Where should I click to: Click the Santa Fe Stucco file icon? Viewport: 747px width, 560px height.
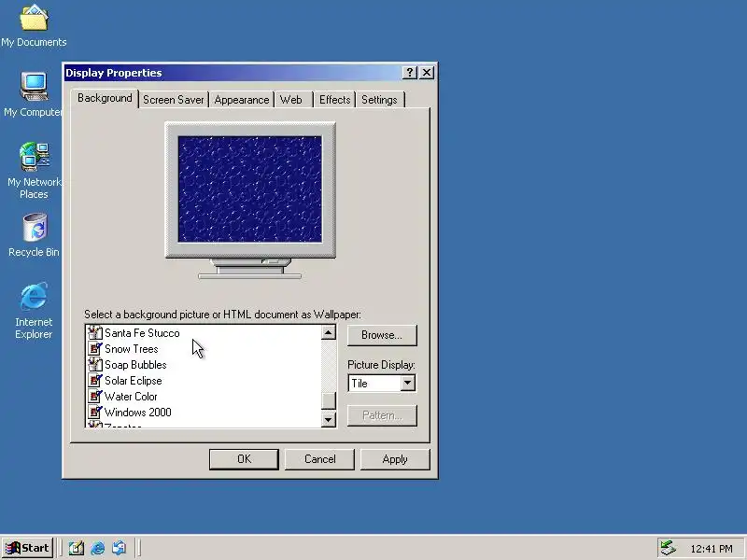click(95, 333)
